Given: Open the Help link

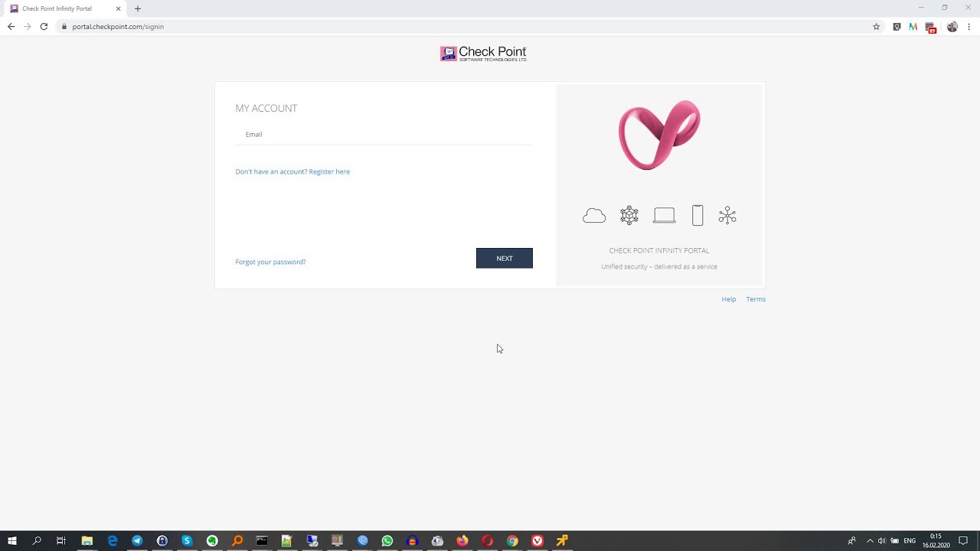Looking at the screenshot, I should click(728, 299).
